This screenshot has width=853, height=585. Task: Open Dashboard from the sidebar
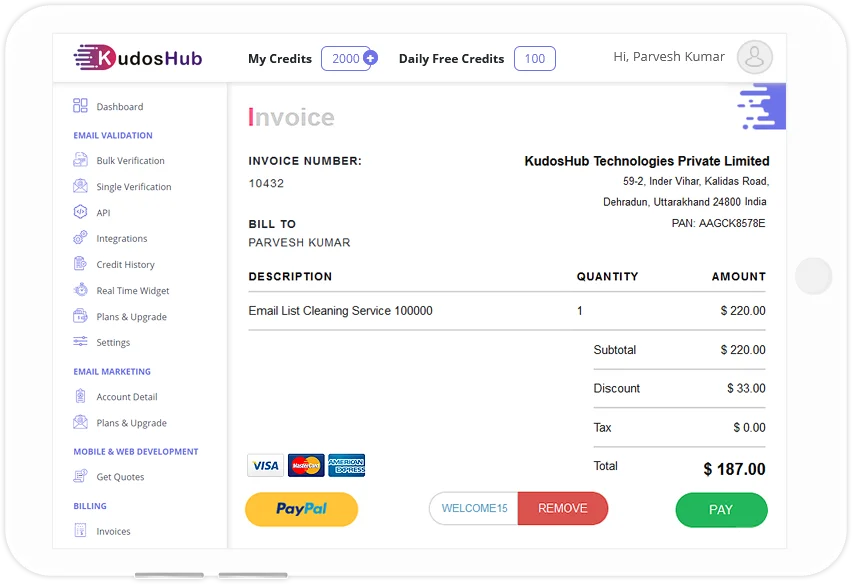coord(120,107)
